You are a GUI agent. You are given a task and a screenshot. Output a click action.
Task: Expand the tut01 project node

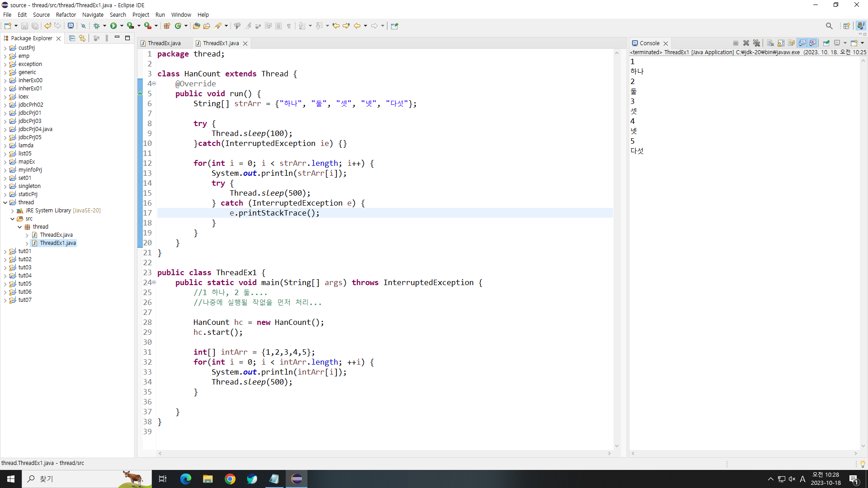click(x=5, y=251)
